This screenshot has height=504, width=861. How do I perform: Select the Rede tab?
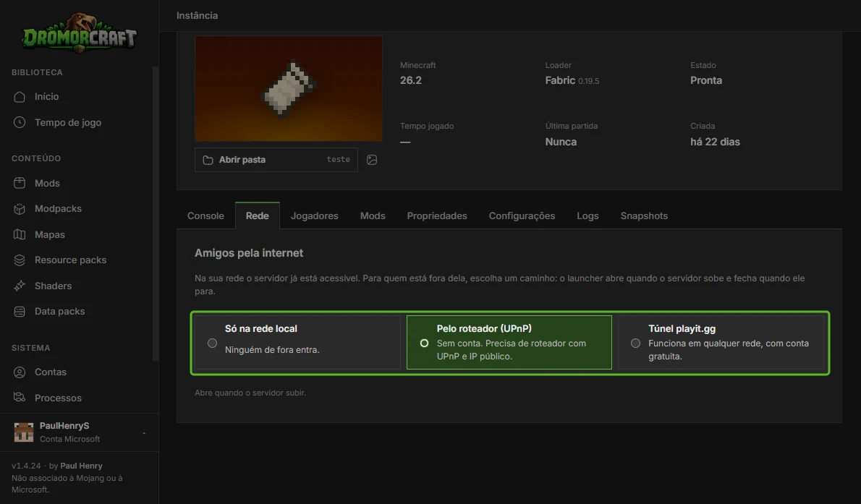click(x=258, y=215)
